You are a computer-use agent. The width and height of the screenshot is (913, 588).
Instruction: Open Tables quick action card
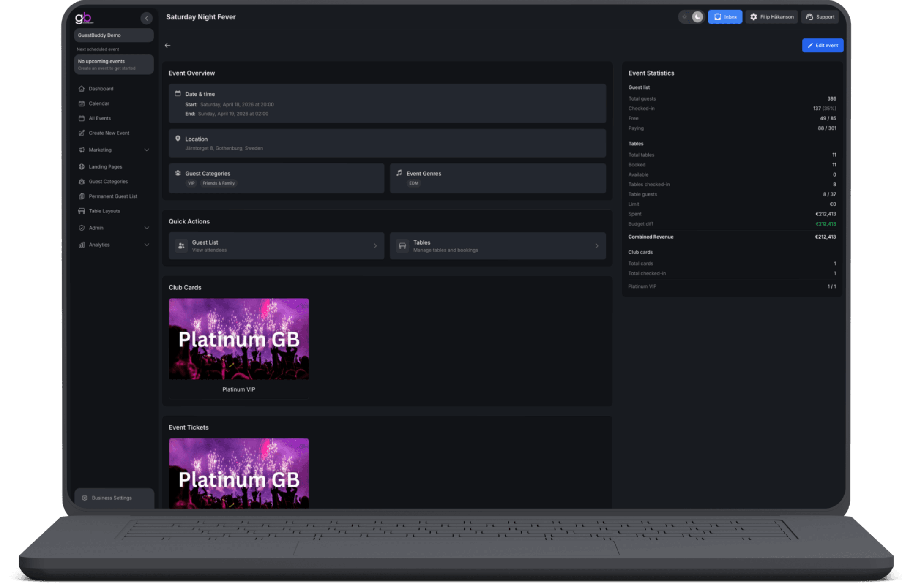[498, 246]
